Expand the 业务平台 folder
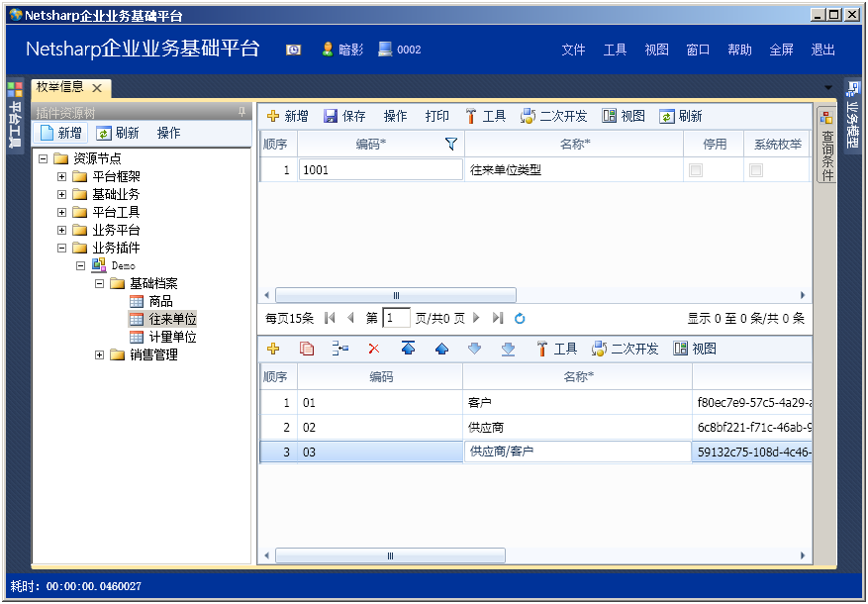 click(x=61, y=230)
